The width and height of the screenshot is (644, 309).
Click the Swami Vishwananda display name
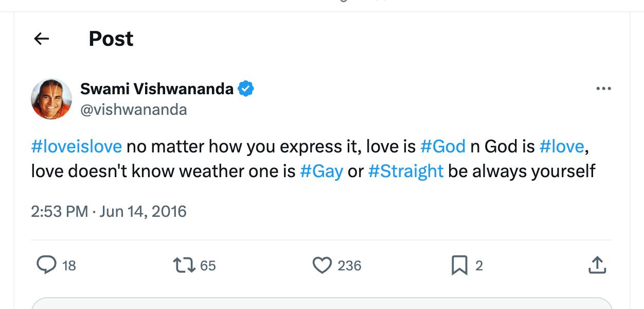point(157,89)
